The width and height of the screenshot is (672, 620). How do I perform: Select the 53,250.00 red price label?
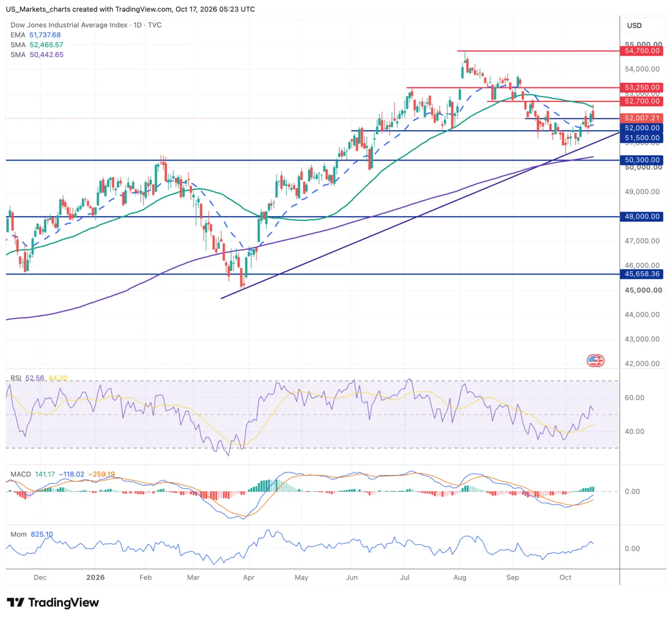pos(642,88)
